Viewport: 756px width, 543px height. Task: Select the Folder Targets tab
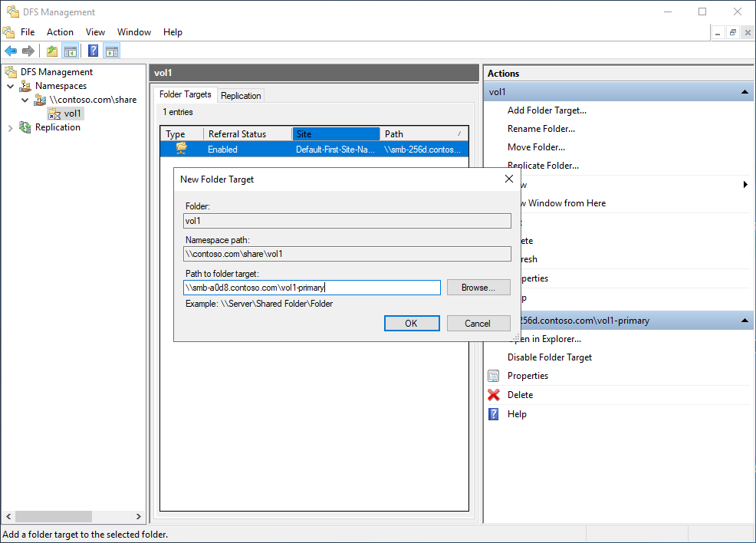185,94
